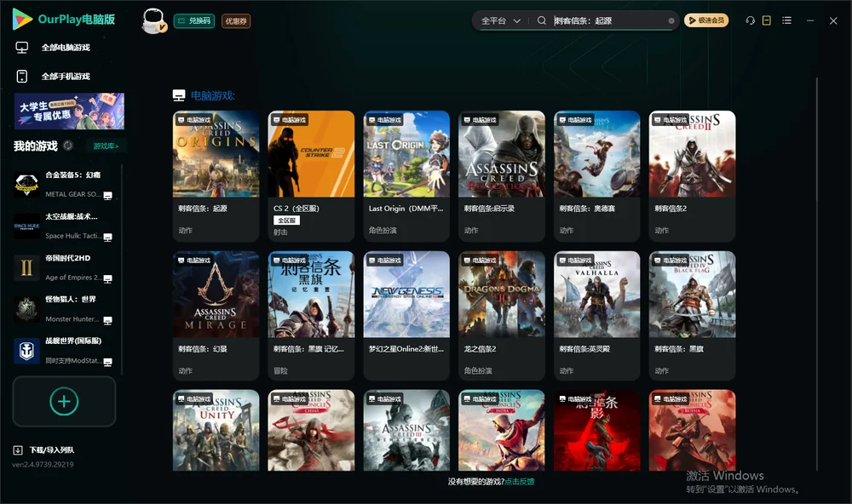
Task: Open the 刺客信条:英灵殿 game card
Action: (596, 316)
